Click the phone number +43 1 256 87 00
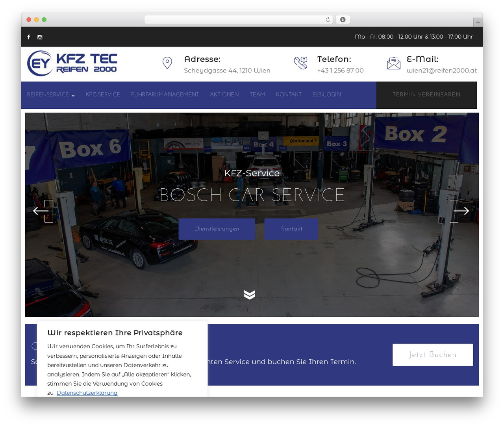 click(x=340, y=71)
